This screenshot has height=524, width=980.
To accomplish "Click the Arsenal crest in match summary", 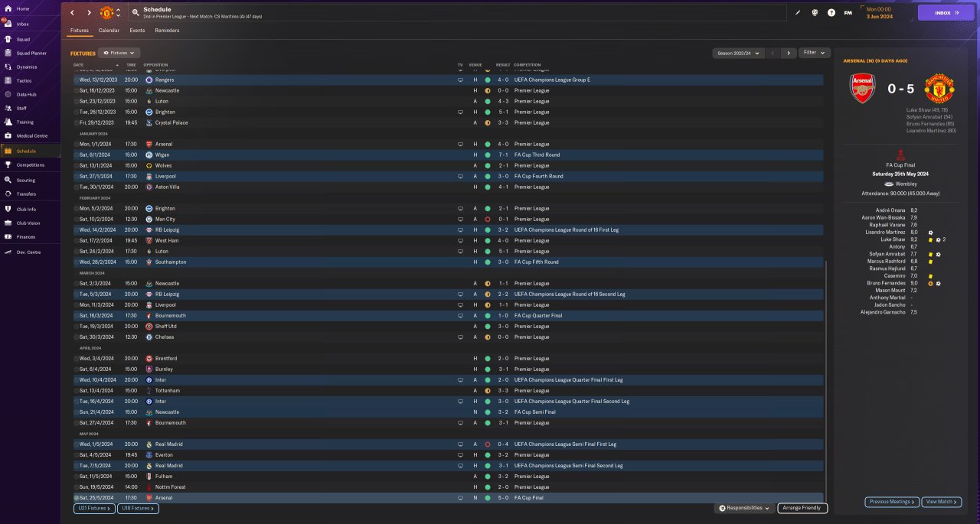I will (x=863, y=88).
